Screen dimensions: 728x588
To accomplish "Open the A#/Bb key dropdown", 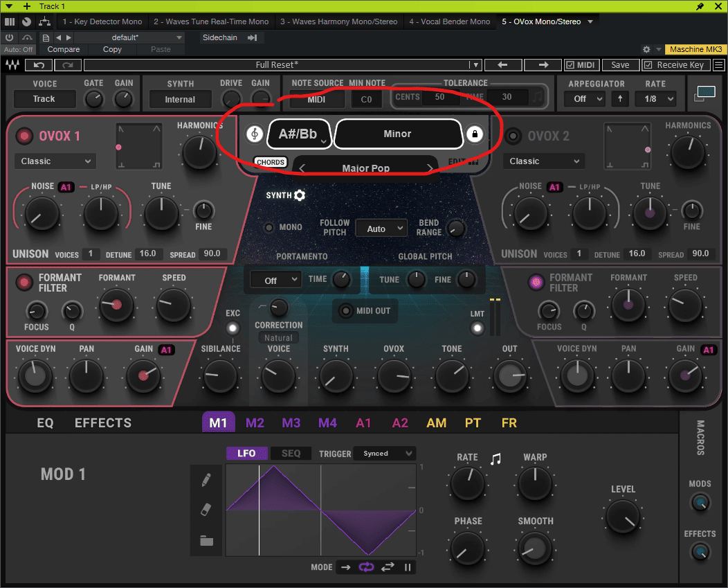I will (300, 134).
